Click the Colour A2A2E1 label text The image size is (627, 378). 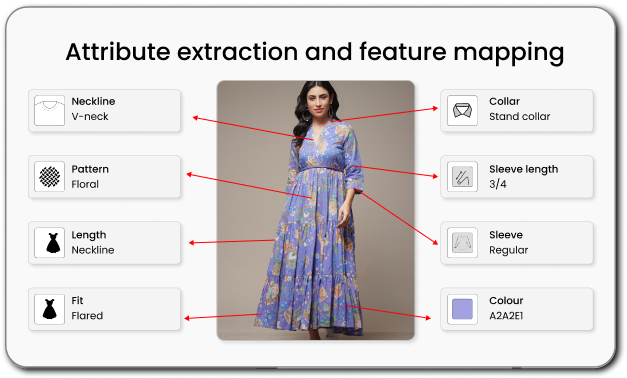(506, 308)
